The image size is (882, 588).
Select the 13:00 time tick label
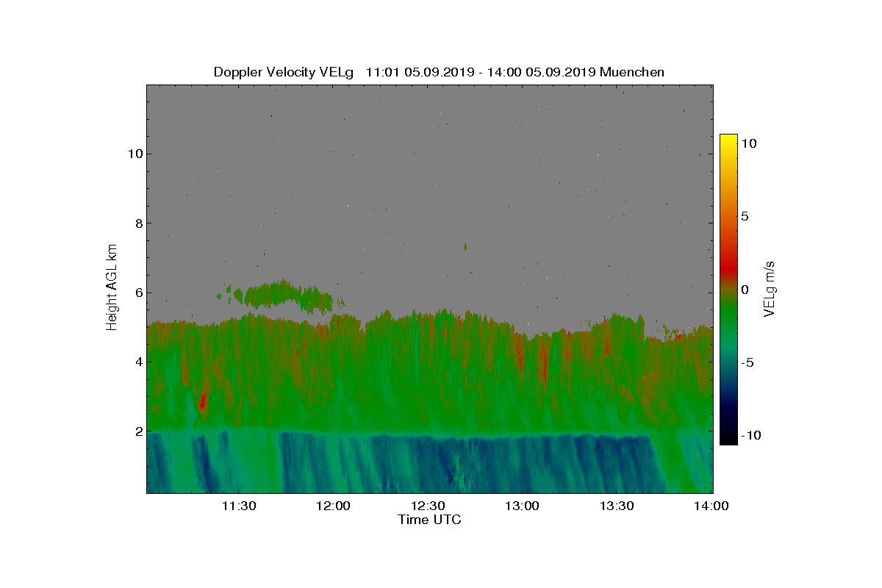pos(523,506)
